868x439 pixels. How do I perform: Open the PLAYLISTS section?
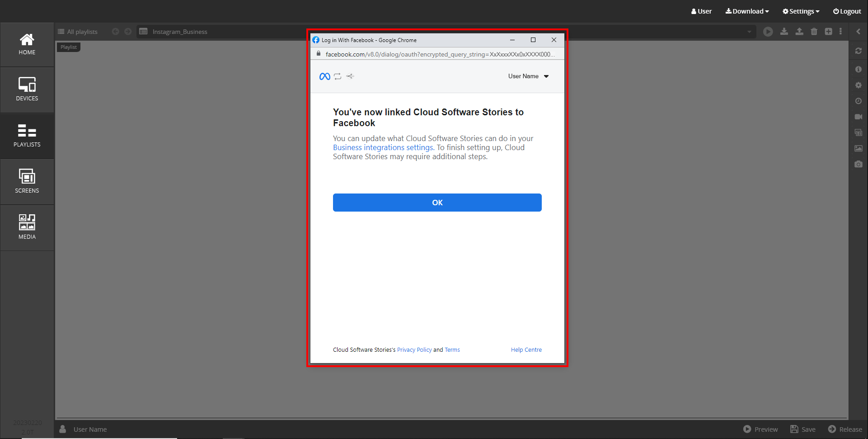[27, 137]
